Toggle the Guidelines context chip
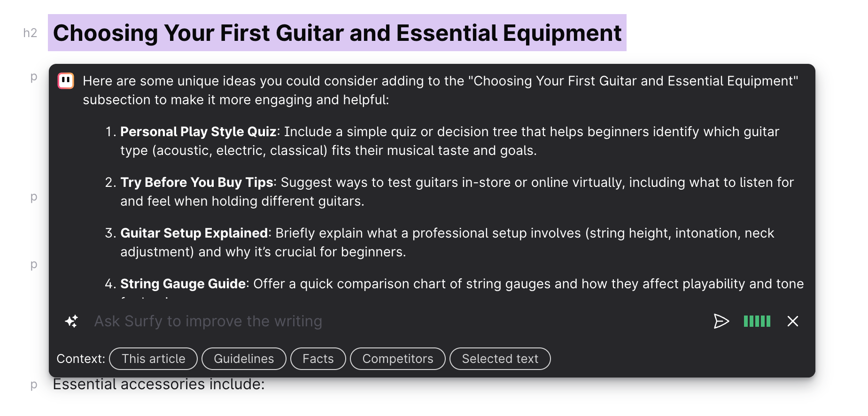Image resolution: width=868 pixels, height=416 pixels. tap(244, 359)
